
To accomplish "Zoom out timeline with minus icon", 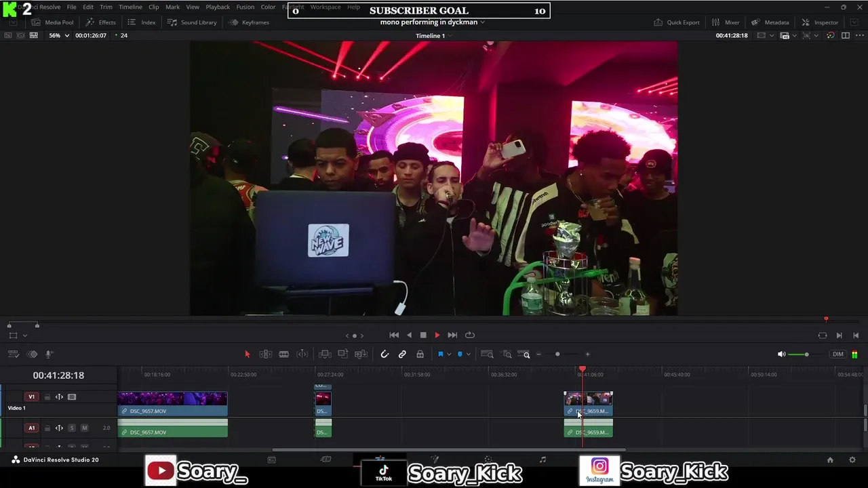I will pos(539,354).
